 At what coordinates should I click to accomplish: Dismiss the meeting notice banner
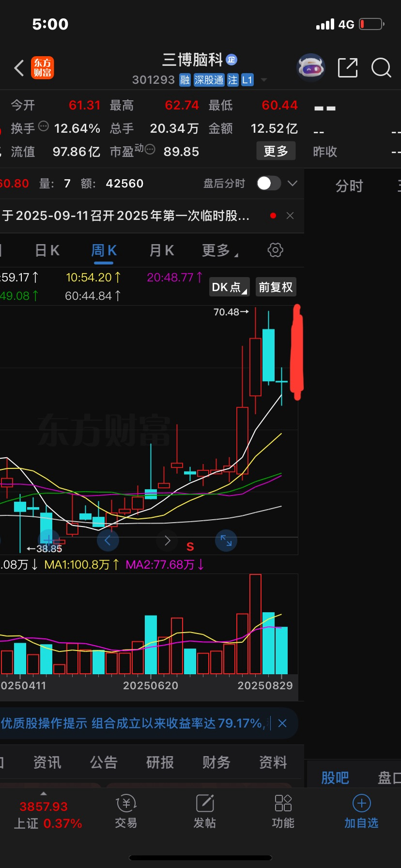pos(290,216)
